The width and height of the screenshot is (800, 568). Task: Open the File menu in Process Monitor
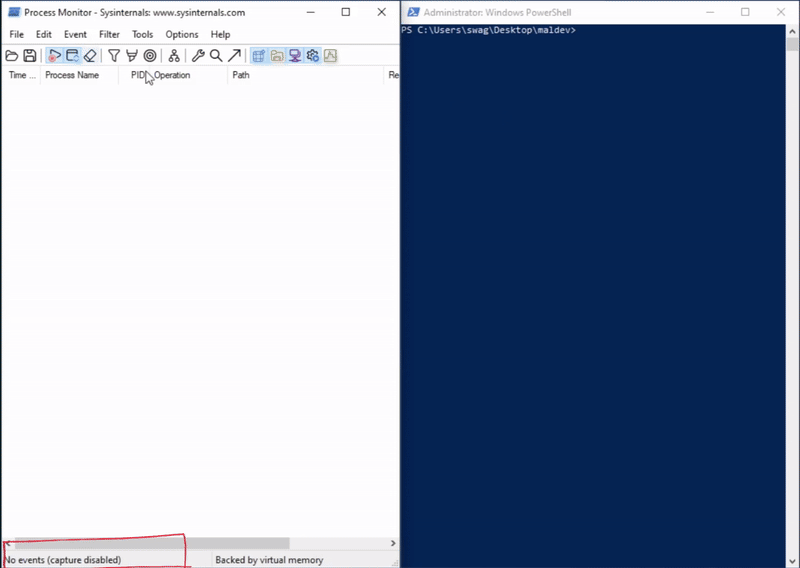tap(16, 34)
